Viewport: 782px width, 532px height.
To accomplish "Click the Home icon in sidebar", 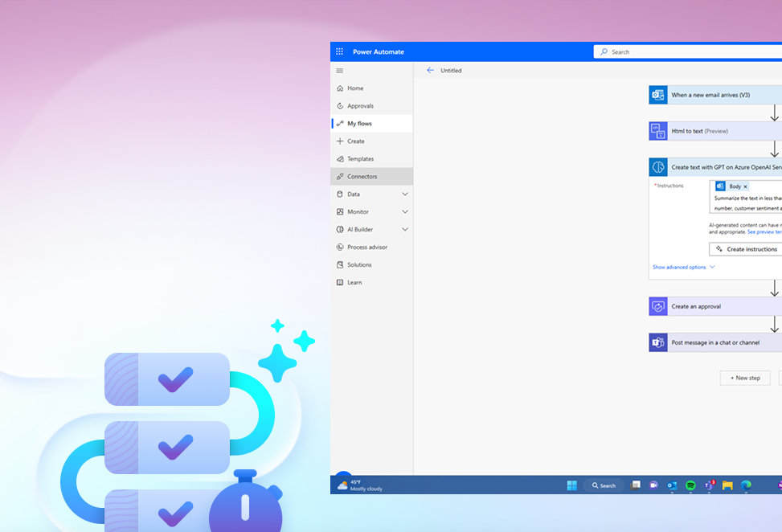I will coord(340,88).
